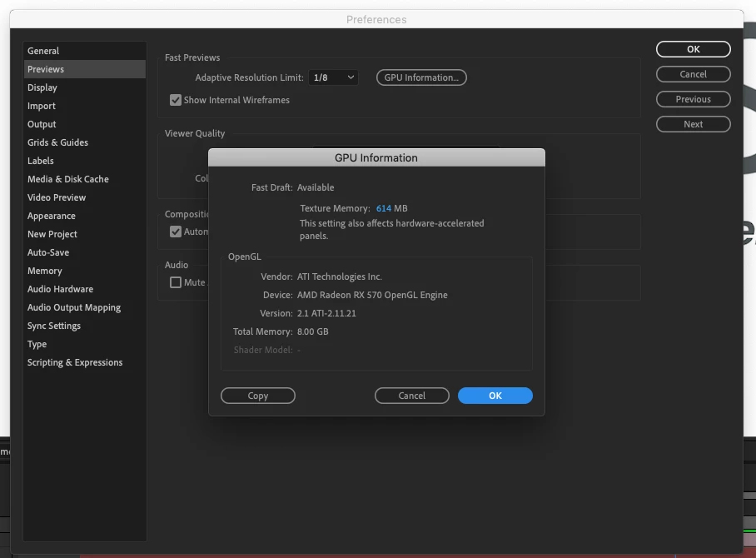The height and width of the screenshot is (558, 756).
Task: Open Sync Settings preferences
Action: coord(84,326)
